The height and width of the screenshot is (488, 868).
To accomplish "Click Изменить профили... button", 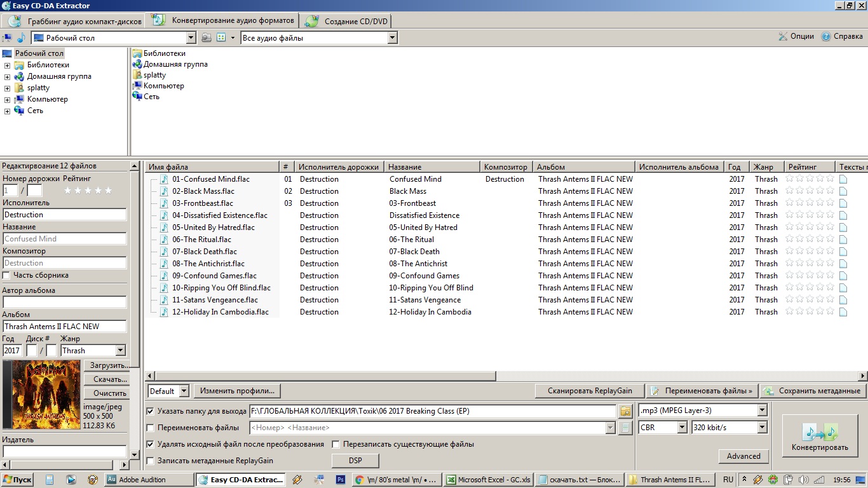I will click(238, 391).
